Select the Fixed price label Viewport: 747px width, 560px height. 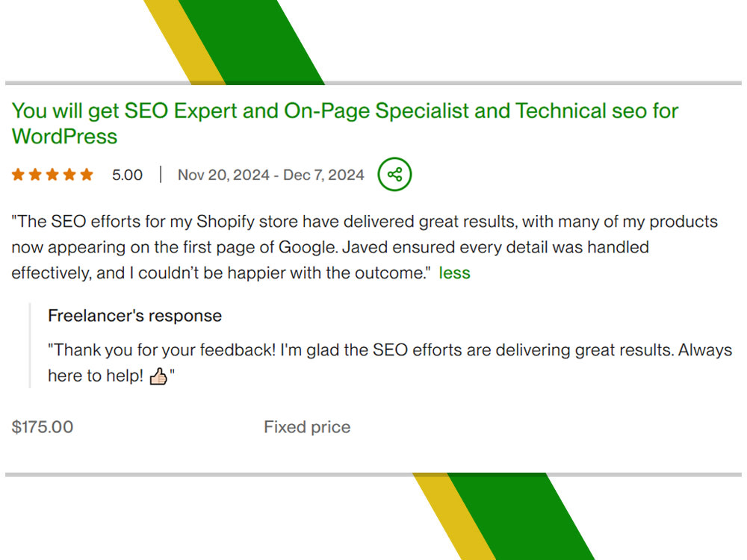tap(307, 426)
